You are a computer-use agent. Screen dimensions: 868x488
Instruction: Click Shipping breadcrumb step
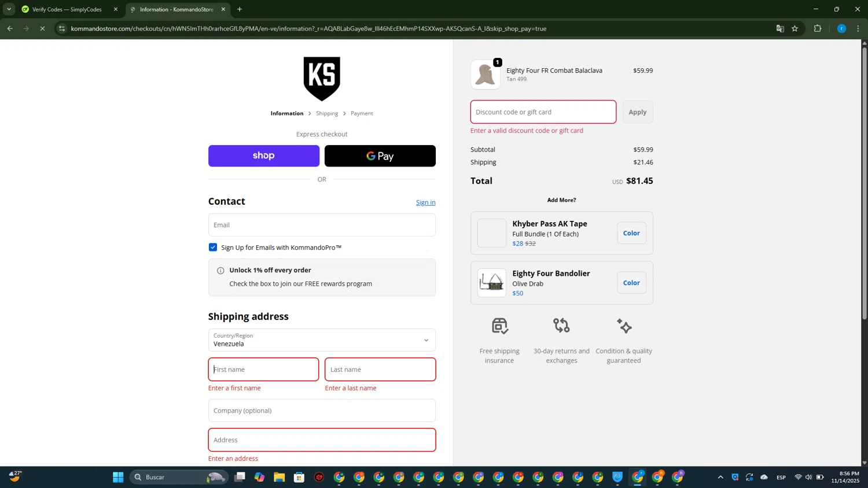pos(327,113)
